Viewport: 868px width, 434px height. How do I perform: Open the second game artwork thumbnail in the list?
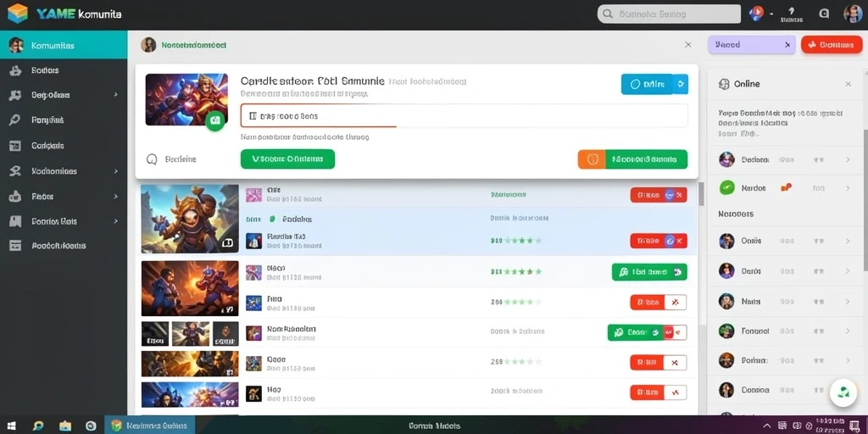[x=190, y=288]
